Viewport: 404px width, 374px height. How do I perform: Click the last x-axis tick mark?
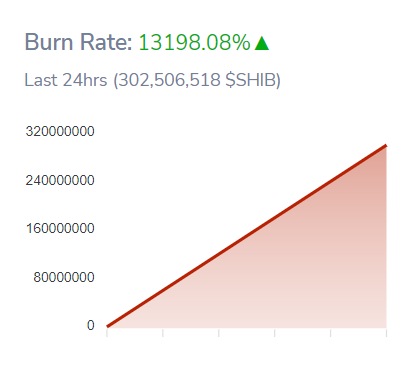pyautogui.click(x=386, y=332)
